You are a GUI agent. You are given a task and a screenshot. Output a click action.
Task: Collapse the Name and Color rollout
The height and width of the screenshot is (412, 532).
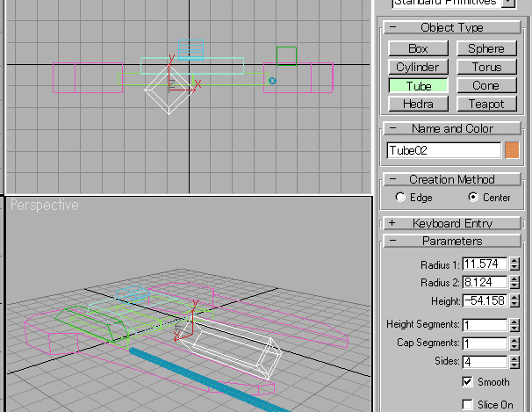coord(452,128)
